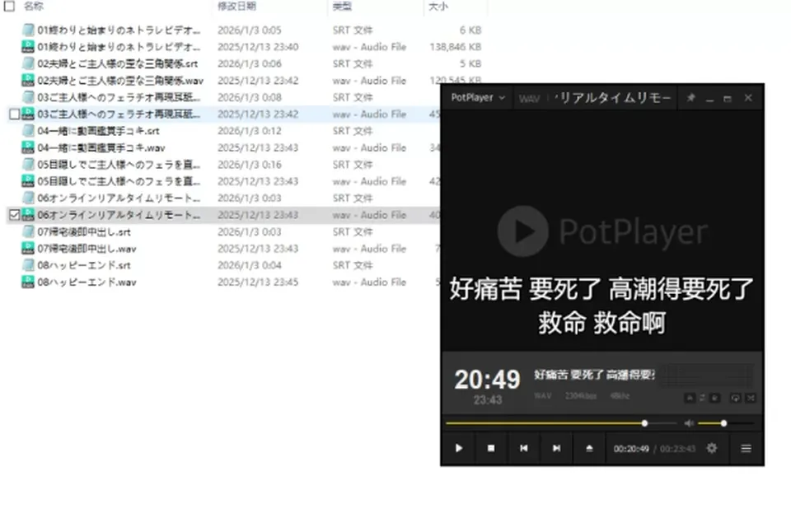Sort files by the 类型 column header

click(342, 6)
